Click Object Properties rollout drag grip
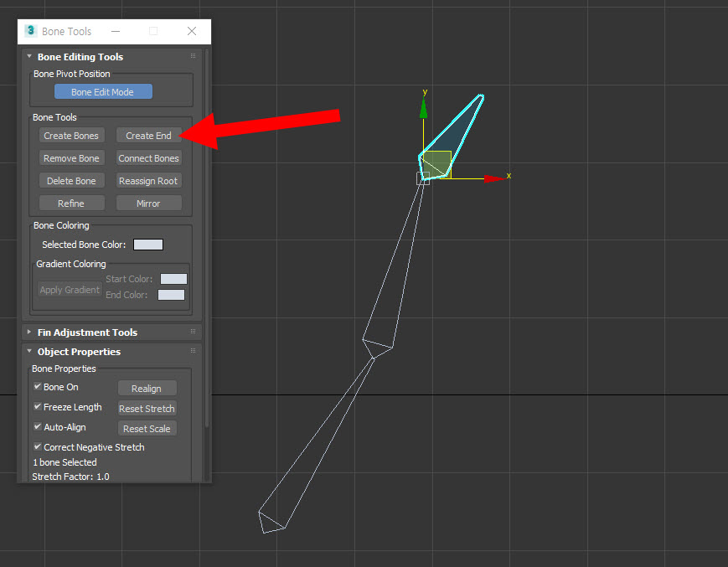The image size is (728, 567). point(193,351)
